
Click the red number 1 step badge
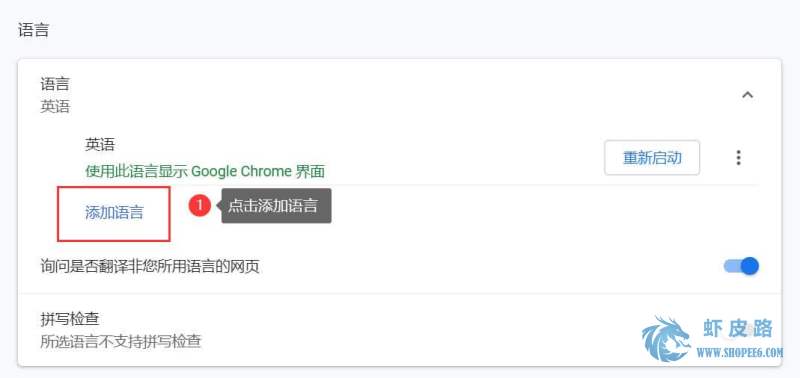pyautogui.click(x=199, y=206)
